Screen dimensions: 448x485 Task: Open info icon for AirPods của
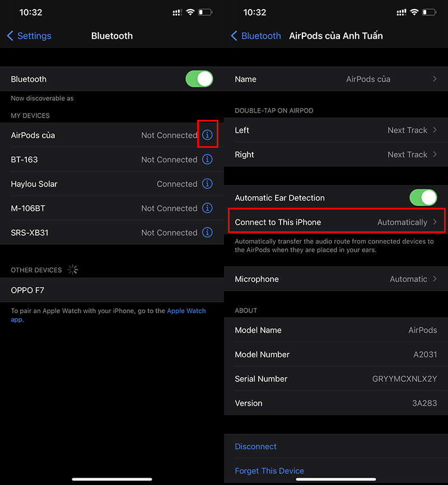coord(207,135)
